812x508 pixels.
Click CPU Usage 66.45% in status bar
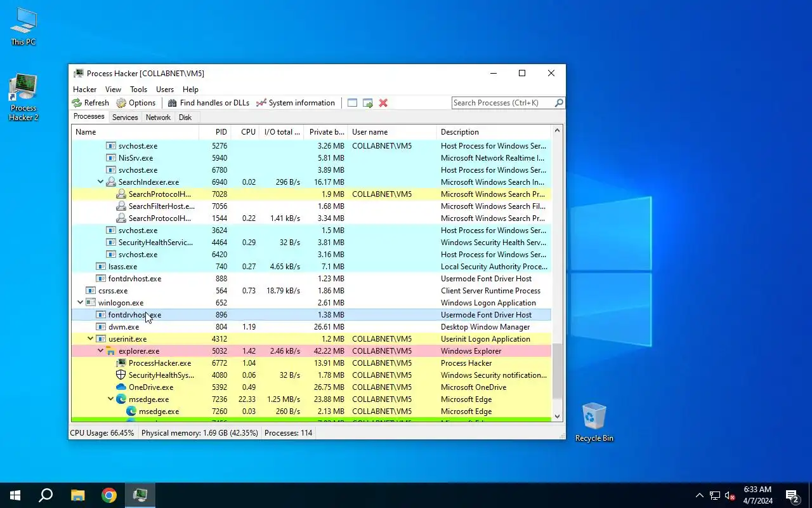tap(102, 433)
